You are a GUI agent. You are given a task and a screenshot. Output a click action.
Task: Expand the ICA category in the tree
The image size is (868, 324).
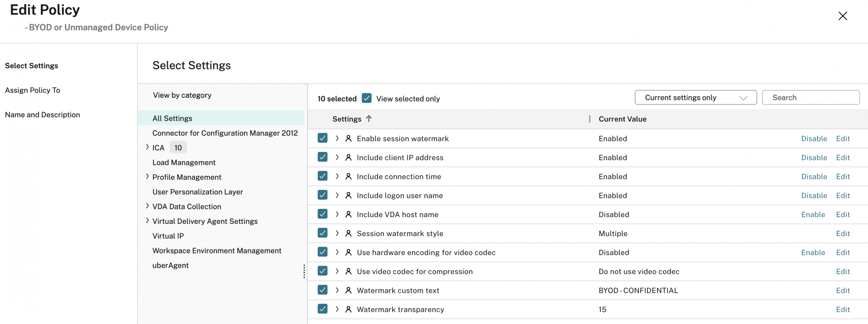(147, 147)
